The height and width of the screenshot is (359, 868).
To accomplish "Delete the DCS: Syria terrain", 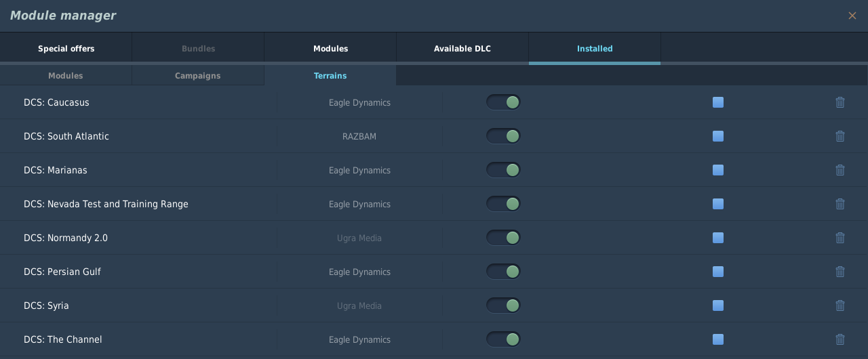I will tap(840, 305).
